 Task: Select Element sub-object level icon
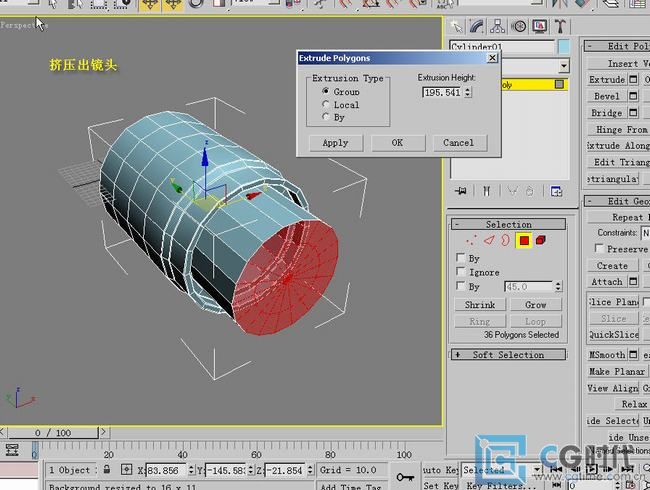[541, 240]
